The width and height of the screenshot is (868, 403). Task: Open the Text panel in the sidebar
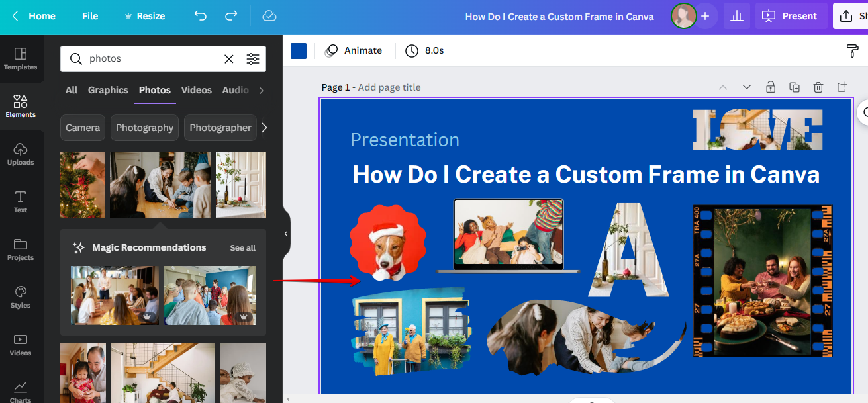pos(21,201)
